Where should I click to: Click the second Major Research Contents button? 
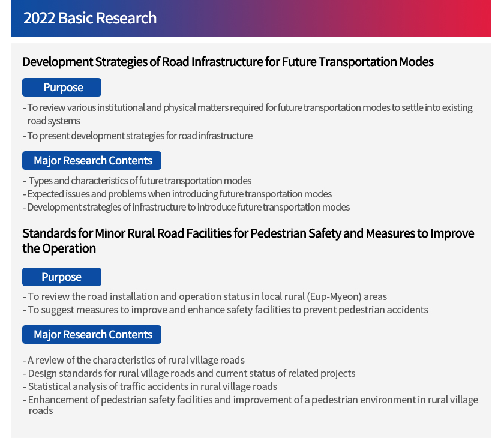click(x=92, y=335)
